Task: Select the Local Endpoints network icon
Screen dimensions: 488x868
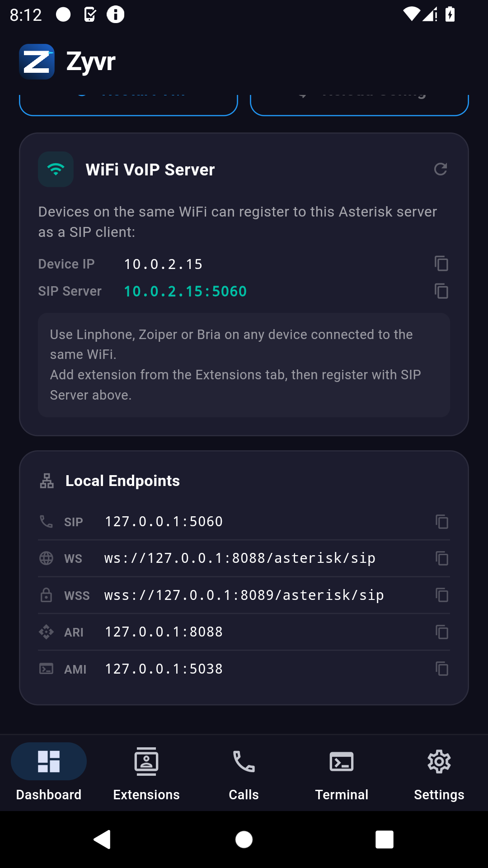Action: point(47,481)
